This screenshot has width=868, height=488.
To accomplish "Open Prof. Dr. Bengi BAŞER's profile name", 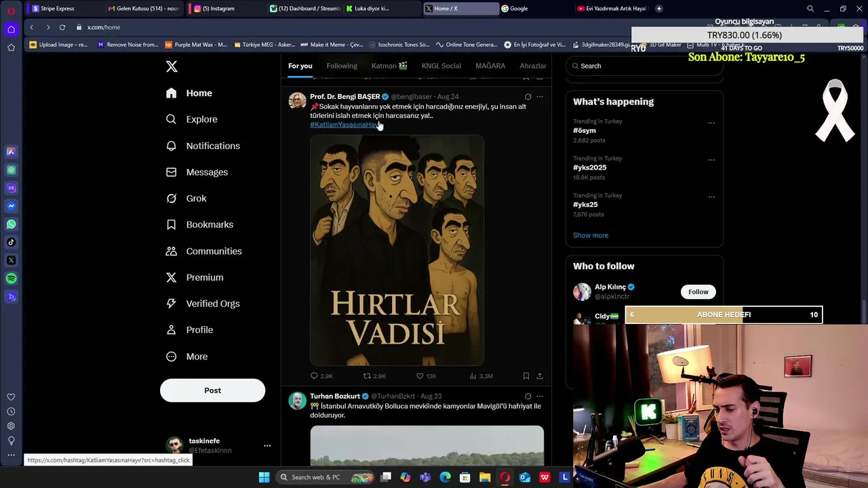I will (x=344, y=97).
